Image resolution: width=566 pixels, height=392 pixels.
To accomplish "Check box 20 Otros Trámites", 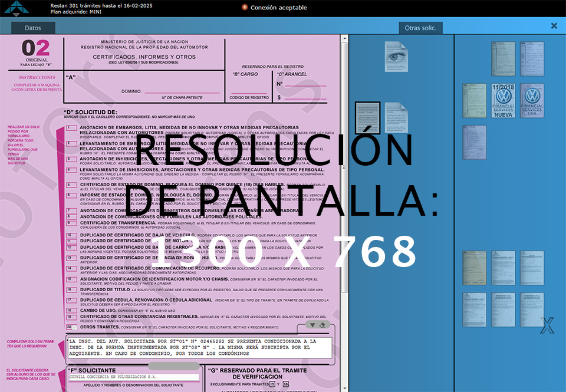I will click(x=71, y=327).
